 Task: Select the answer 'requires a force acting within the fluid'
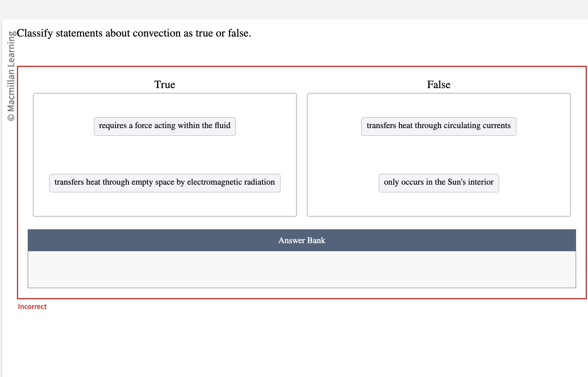tap(165, 126)
